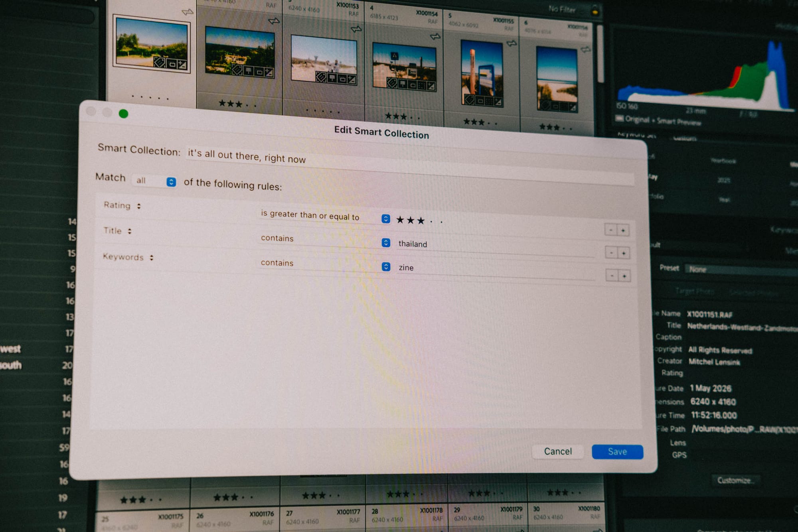Click the rotate arrows on cell X1001154
The width and height of the screenshot is (798, 532).
[435, 36]
